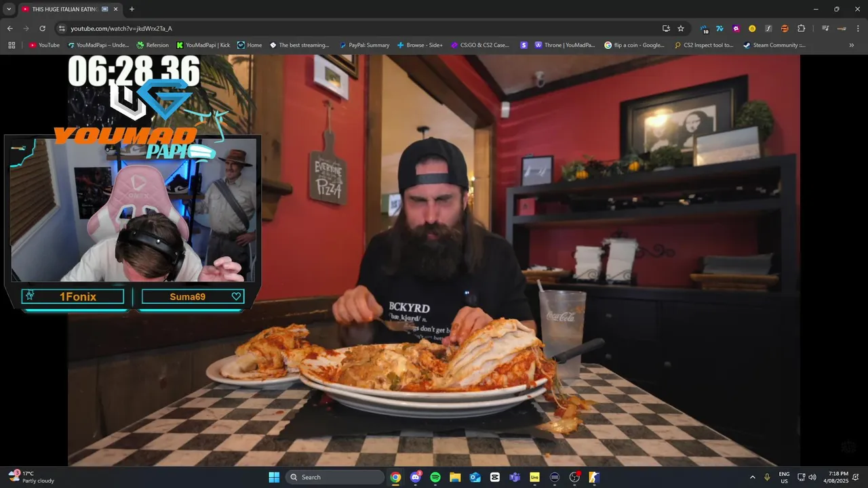Open a new browser tab
The height and width of the screenshot is (488, 868).
point(132,9)
